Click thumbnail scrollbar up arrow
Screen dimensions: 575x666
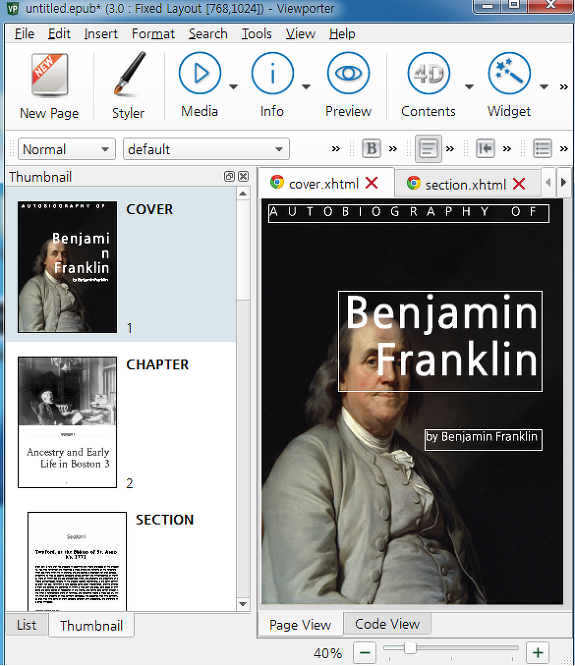tap(243, 194)
